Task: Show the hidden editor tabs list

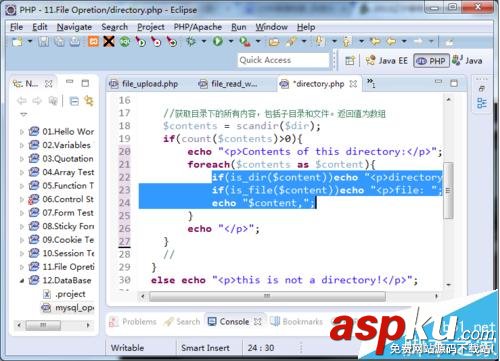Action: pos(371,83)
